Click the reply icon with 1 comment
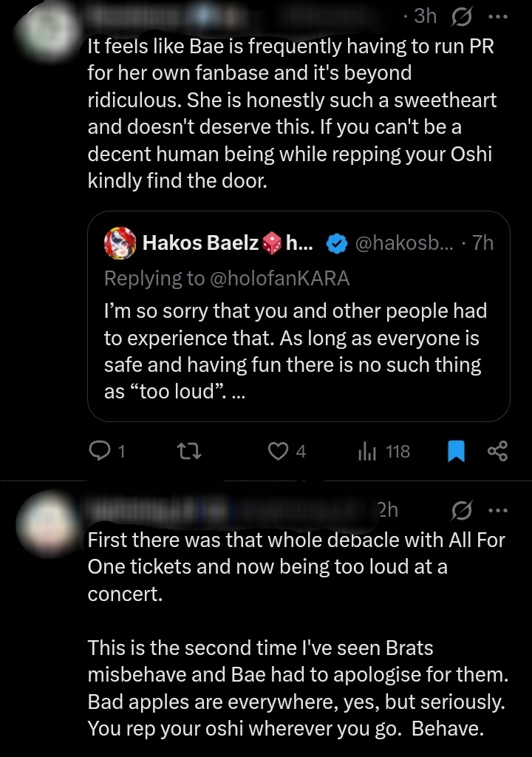This screenshot has width=532, height=757. click(x=98, y=451)
